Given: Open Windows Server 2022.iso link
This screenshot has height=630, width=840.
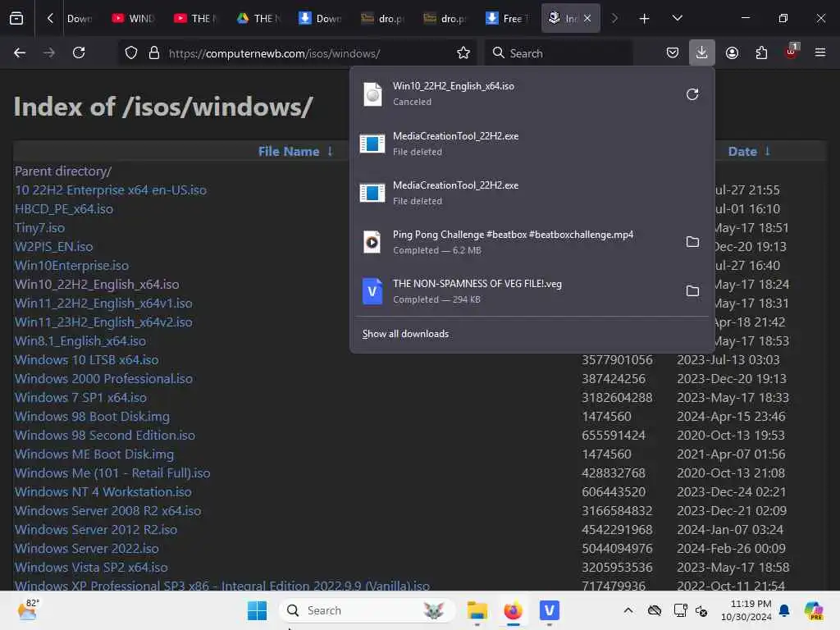Looking at the screenshot, I should tap(86, 549).
